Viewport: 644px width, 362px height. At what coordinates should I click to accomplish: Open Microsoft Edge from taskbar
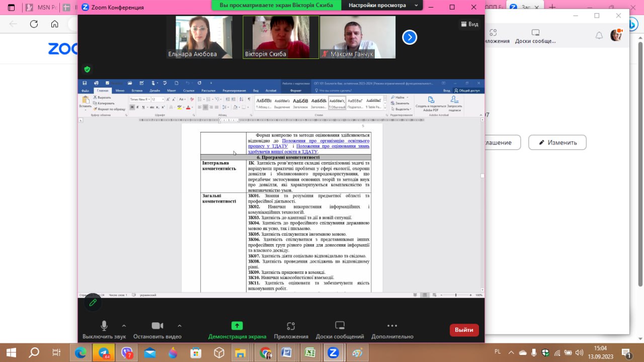(80, 352)
